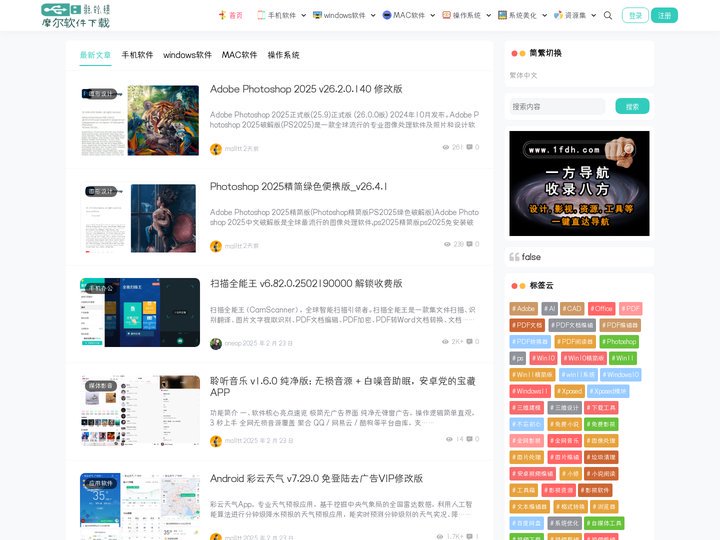This screenshot has height=540, width=720.
Task: Click the #Photoshop tag
Action: (x=619, y=342)
